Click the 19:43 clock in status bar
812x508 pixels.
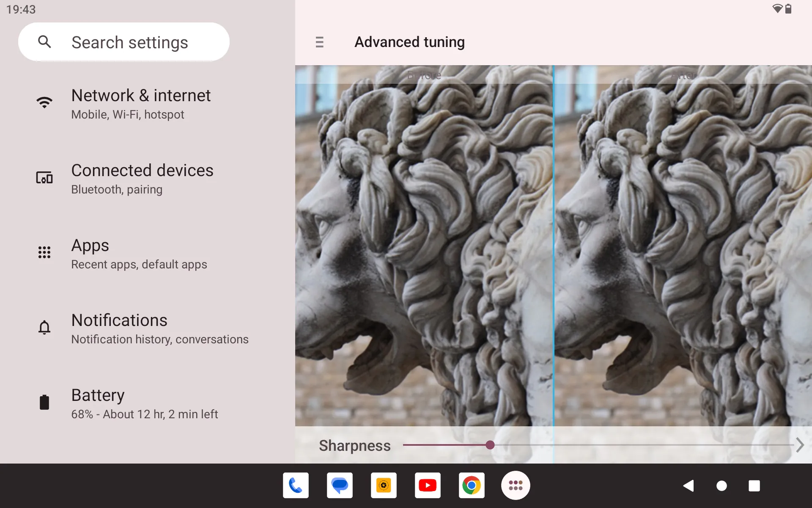21,9
